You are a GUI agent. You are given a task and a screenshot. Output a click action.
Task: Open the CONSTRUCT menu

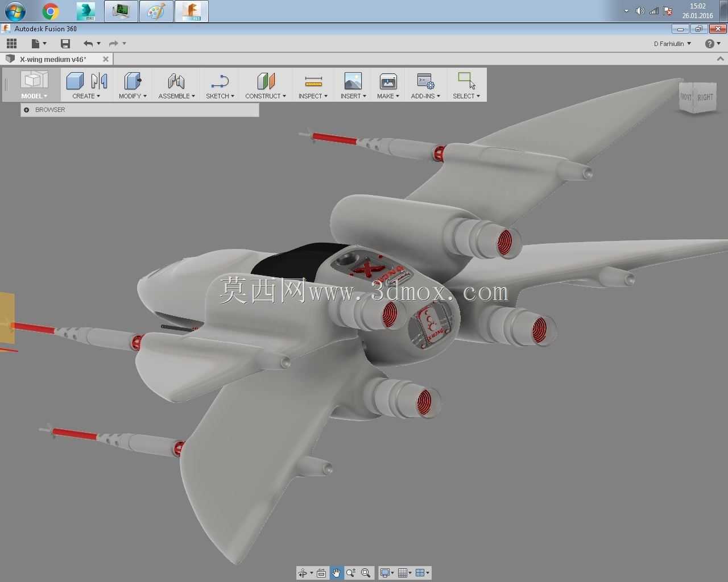coord(266,96)
